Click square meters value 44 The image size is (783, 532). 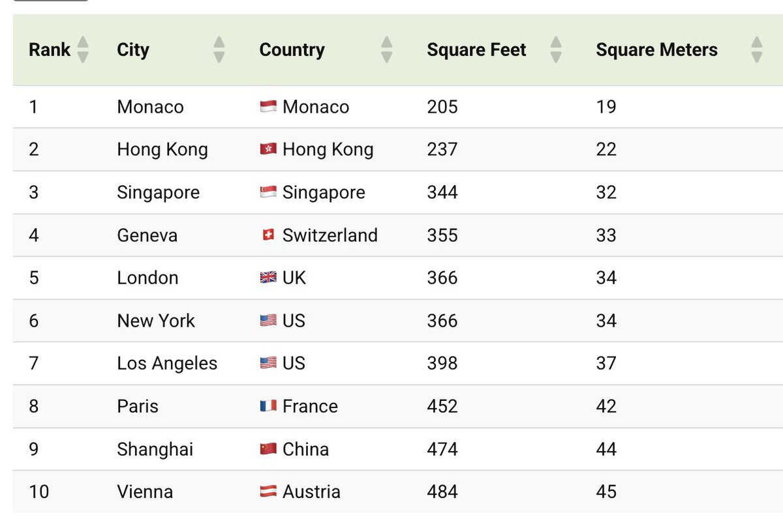point(606,449)
